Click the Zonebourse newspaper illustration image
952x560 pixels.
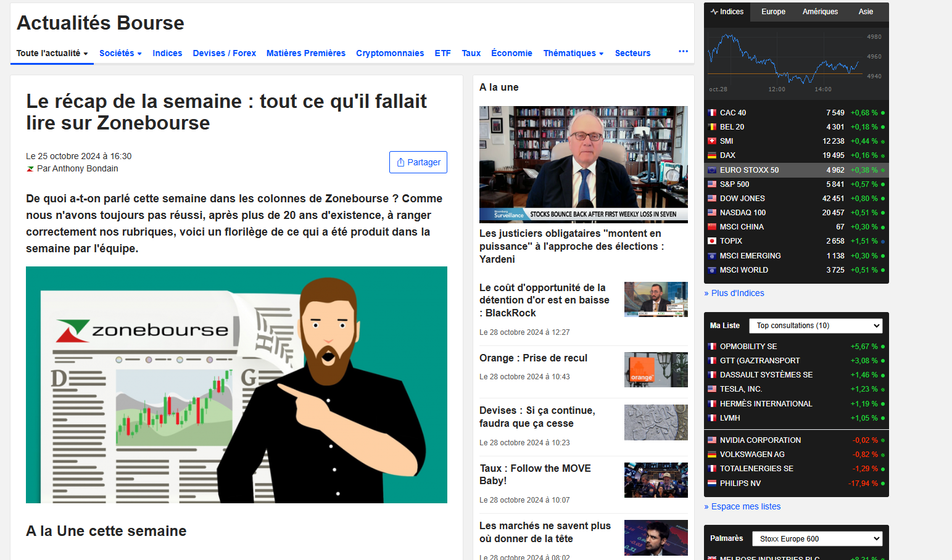tap(236, 385)
